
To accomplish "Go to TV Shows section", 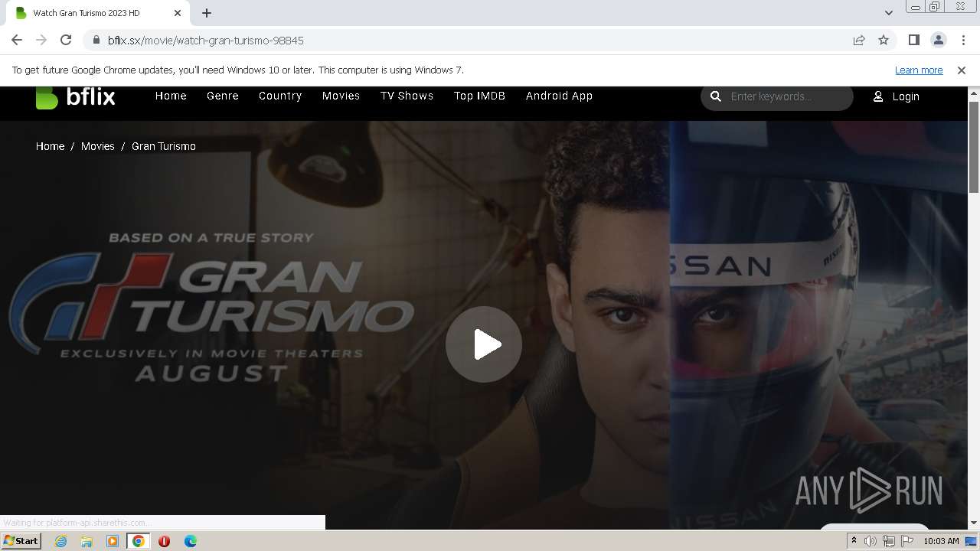I will coord(407,96).
